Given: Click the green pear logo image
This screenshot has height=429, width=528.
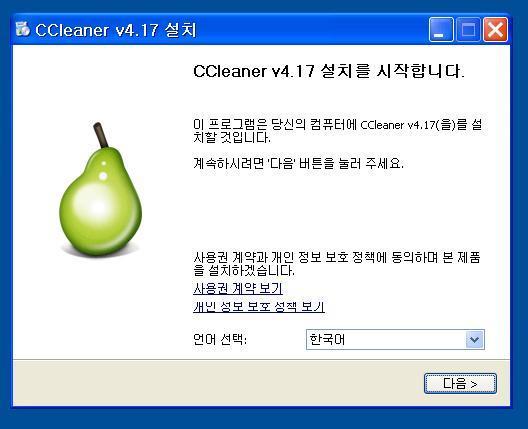Looking at the screenshot, I should point(100,189).
